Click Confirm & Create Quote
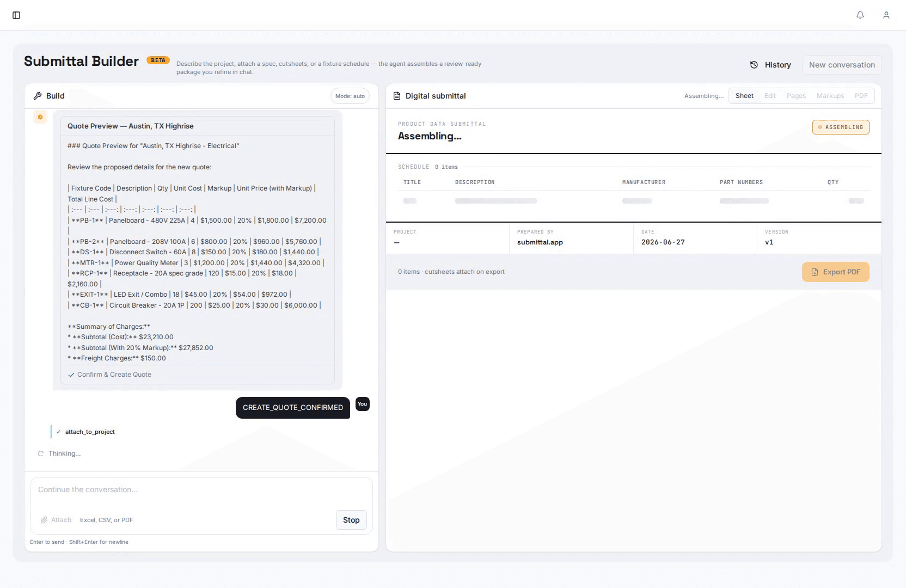The image size is (906, 588). click(x=110, y=375)
